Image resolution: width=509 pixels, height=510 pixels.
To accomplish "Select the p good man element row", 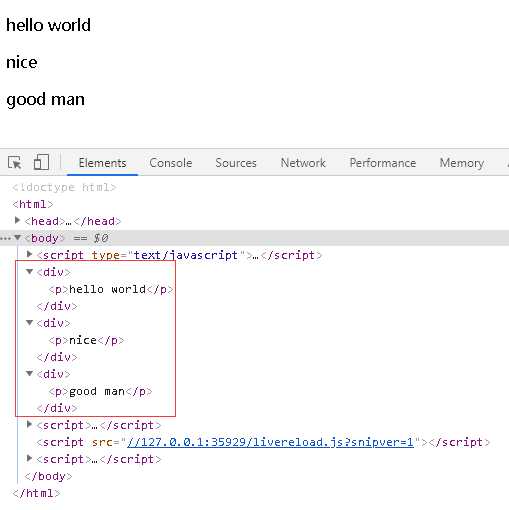I will coord(100,391).
